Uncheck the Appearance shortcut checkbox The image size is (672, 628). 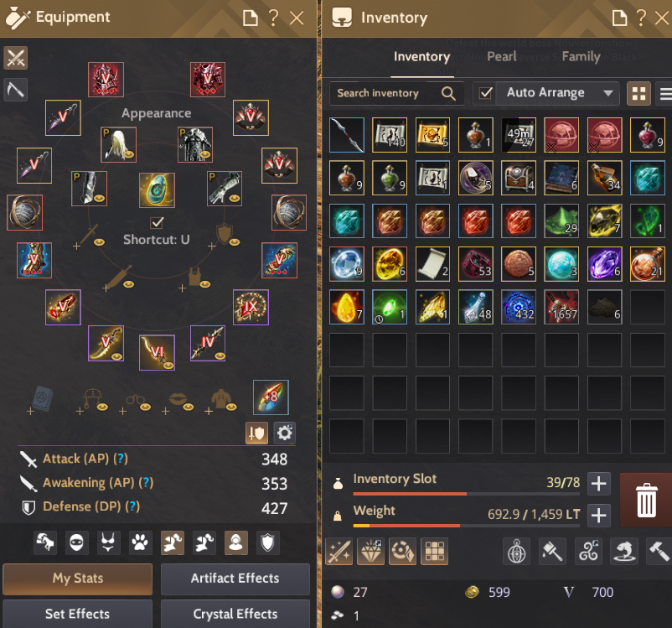point(157,222)
